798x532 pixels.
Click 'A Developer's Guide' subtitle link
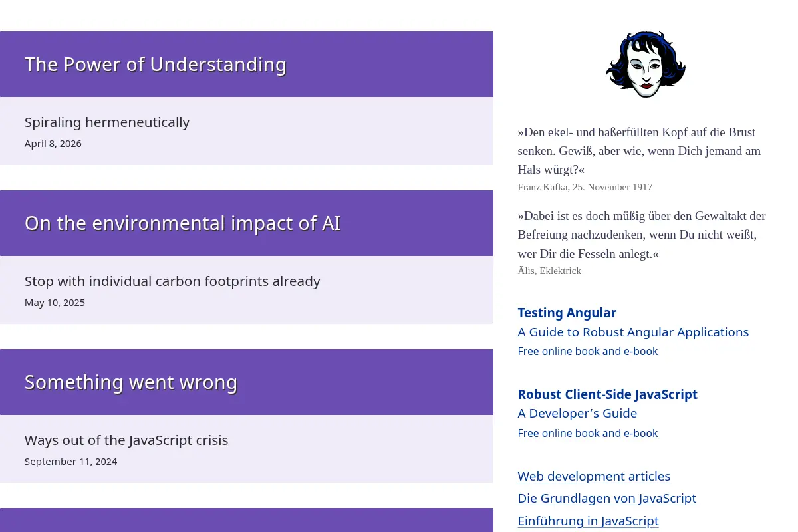coord(577,414)
